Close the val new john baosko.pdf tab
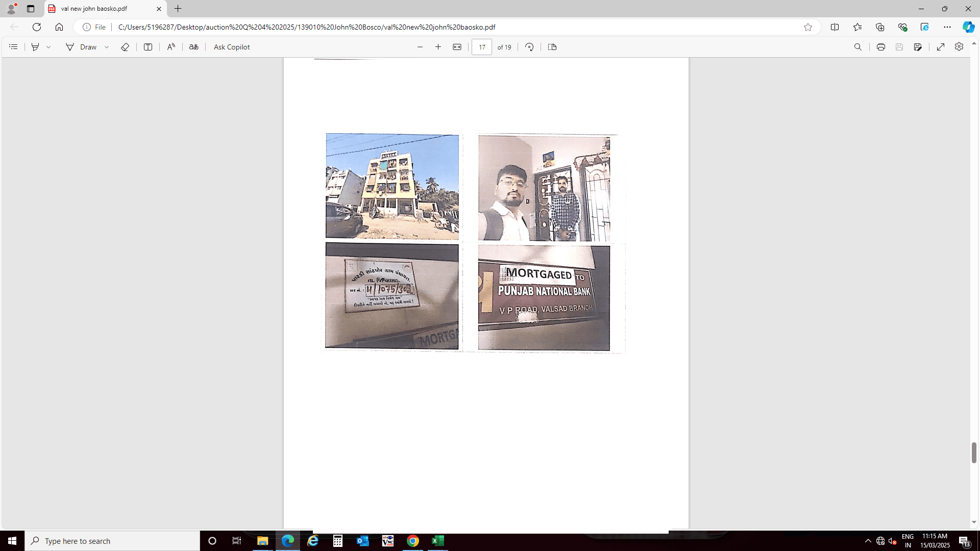The width and height of the screenshot is (980, 551). 159,9
